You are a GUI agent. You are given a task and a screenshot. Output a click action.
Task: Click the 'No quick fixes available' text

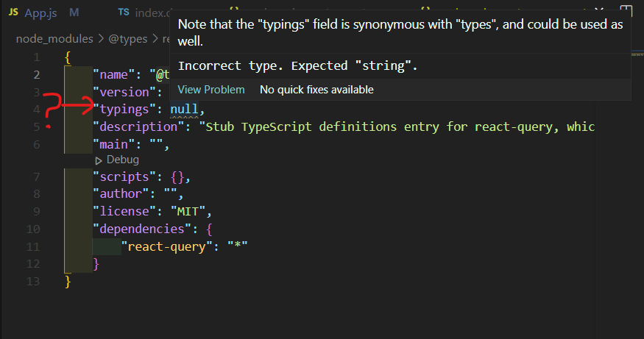(316, 90)
